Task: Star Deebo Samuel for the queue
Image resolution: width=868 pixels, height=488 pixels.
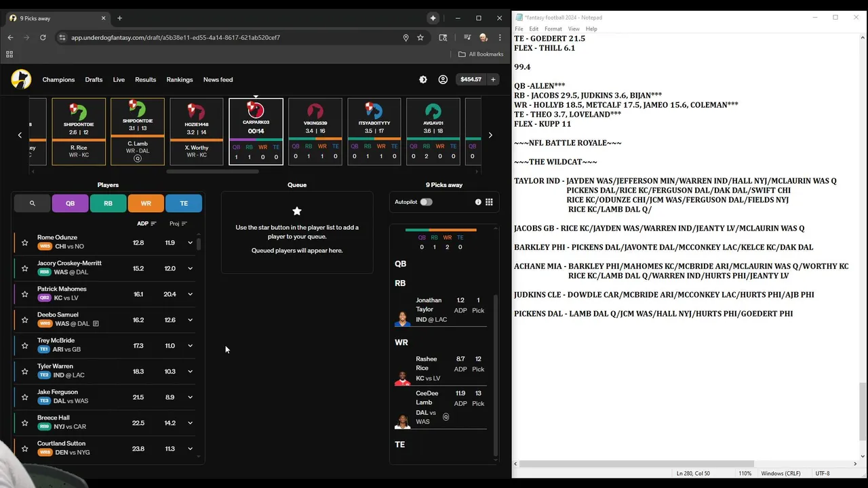Action: (25, 320)
